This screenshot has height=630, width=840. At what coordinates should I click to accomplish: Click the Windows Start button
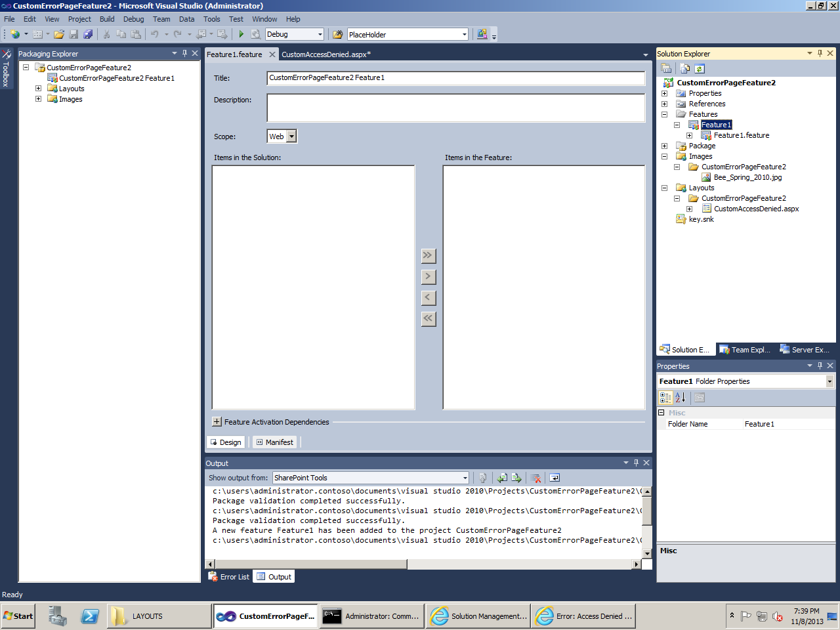point(18,616)
